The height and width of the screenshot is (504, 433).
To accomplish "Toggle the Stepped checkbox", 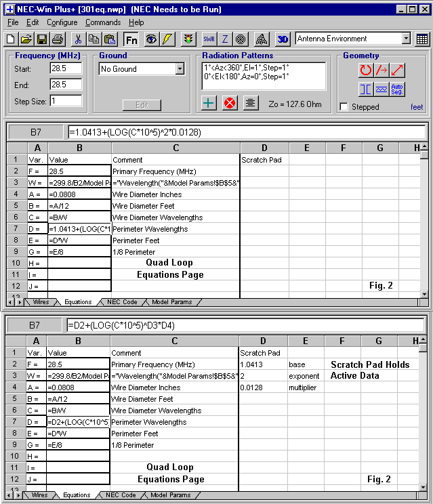I will (344, 107).
